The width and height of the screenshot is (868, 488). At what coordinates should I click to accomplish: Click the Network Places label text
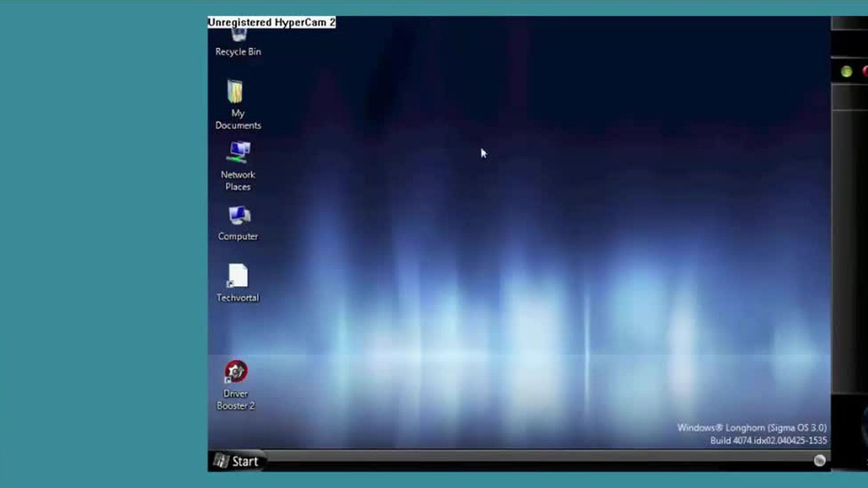(238, 180)
